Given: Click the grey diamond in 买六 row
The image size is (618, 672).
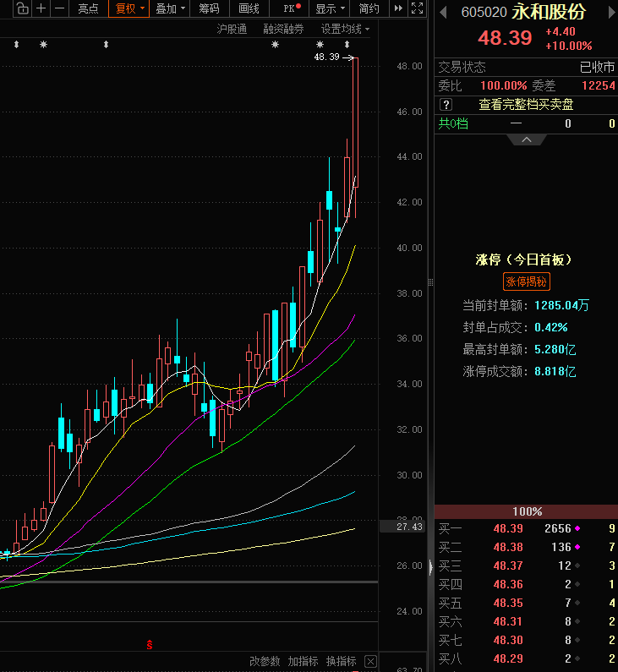Looking at the screenshot, I should [577, 621].
